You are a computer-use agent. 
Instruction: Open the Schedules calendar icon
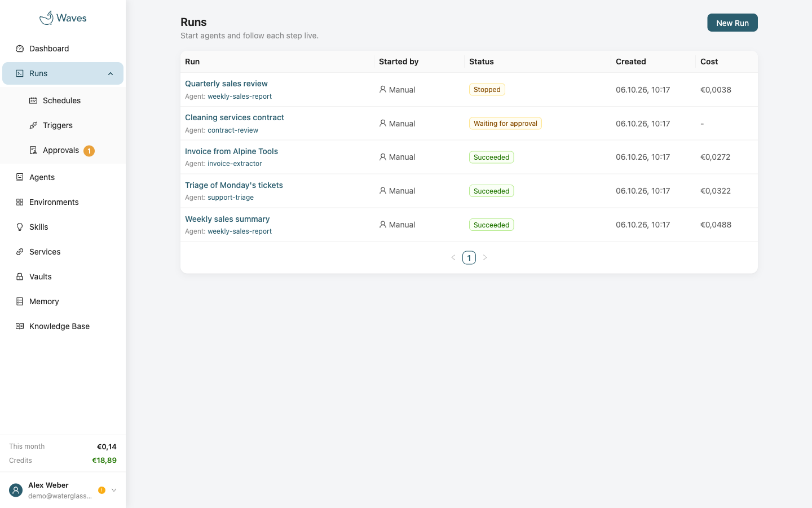[33, 100]
